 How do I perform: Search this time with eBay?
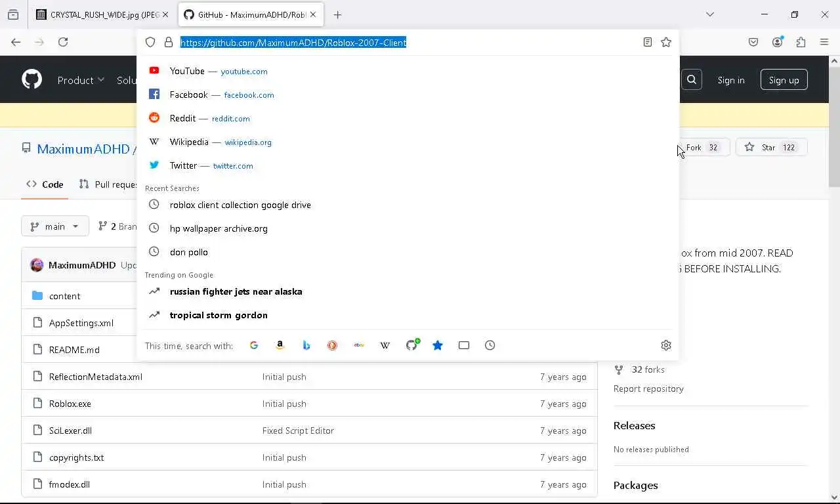pyautogui.click(x=359, y=345)
